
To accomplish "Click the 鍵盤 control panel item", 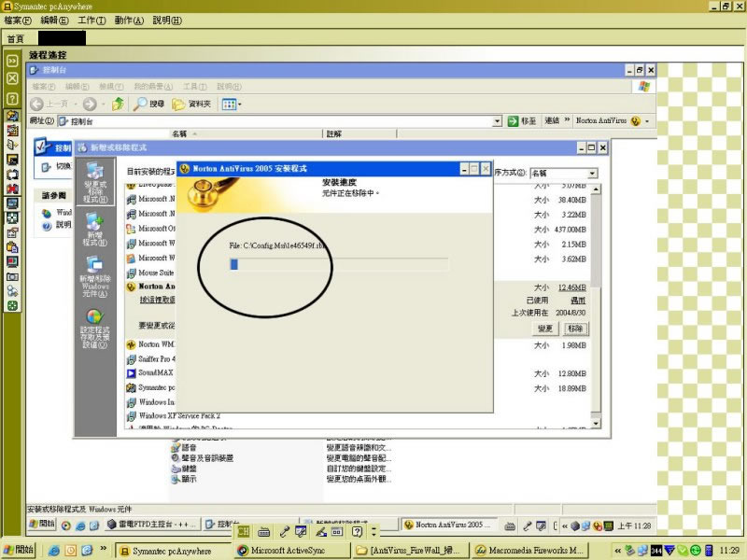I will pos(184,469).
